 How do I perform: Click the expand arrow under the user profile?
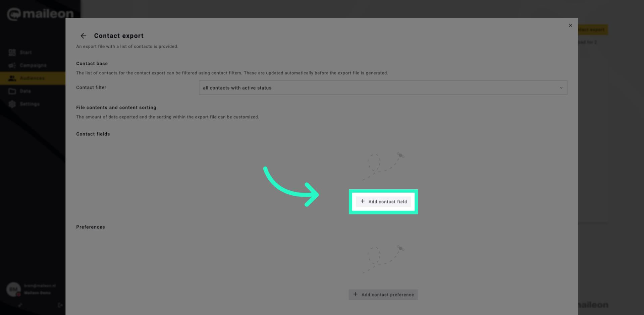(20, 305)
